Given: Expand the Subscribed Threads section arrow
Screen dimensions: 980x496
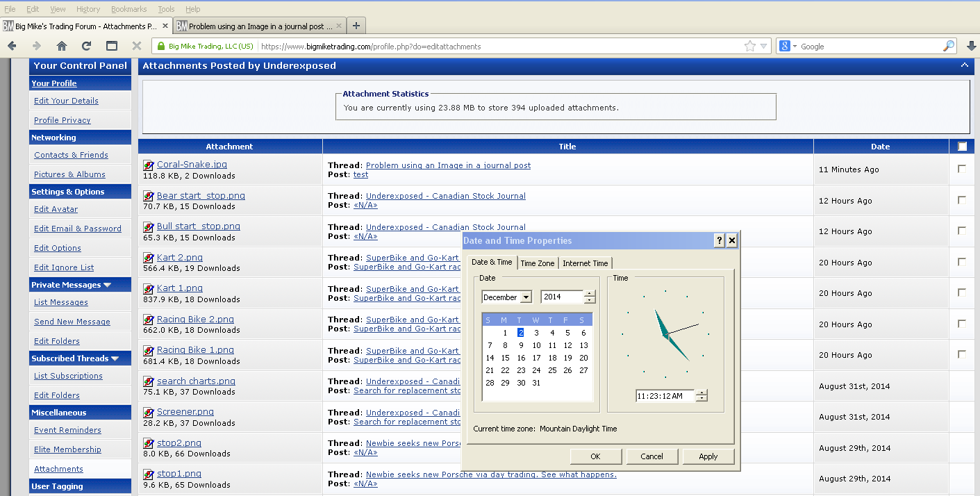Looking at the screenshot, I should 115,358.
